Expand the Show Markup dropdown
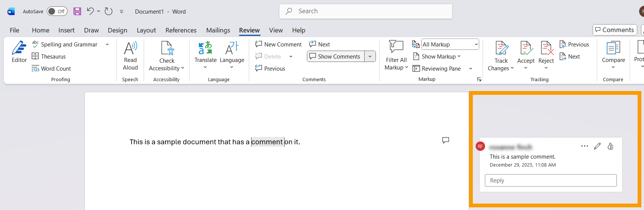The width and height of the screenshot is (644, 210). [x=437, y=57]
